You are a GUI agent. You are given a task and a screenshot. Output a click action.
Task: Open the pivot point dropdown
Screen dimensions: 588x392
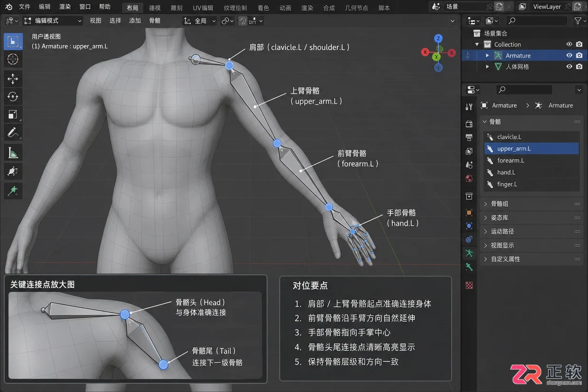[x=228, y=21]
